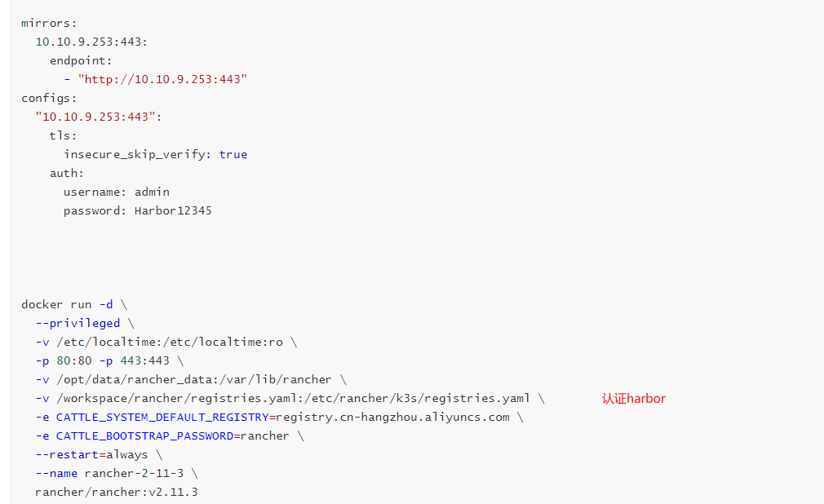
Task: Click the 'tls:' key
Action: (x=63, y=135)
